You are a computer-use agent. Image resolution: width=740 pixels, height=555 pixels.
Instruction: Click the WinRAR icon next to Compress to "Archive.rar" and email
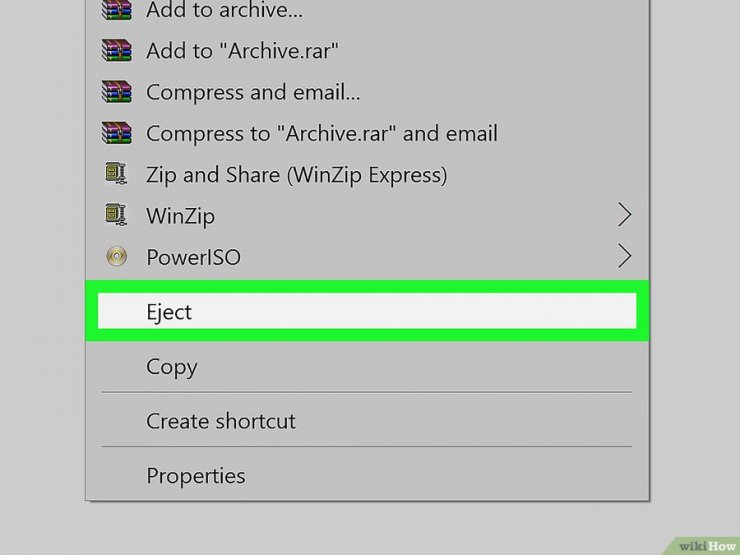[x=117, y=133]
